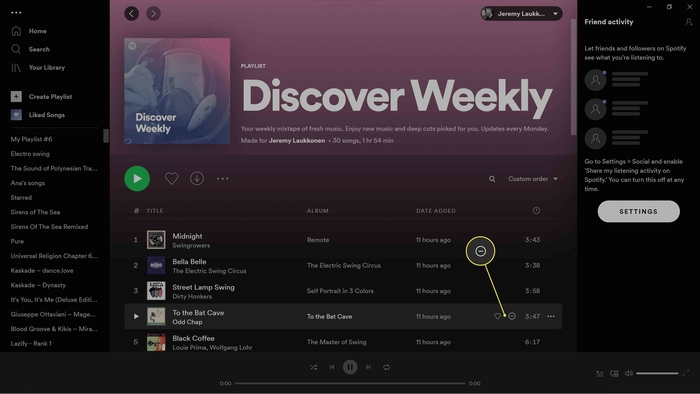
Task: Toggle repeat mode
Action: 387,367
